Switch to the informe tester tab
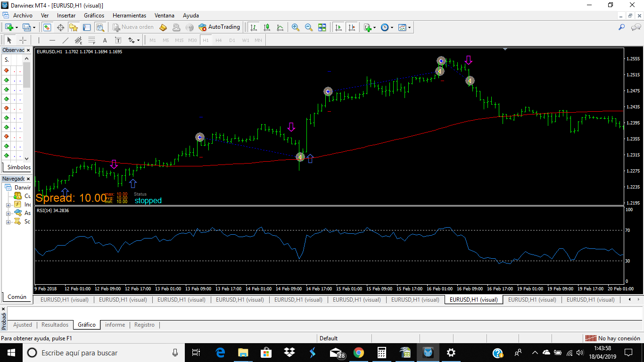 click(115, 325)
